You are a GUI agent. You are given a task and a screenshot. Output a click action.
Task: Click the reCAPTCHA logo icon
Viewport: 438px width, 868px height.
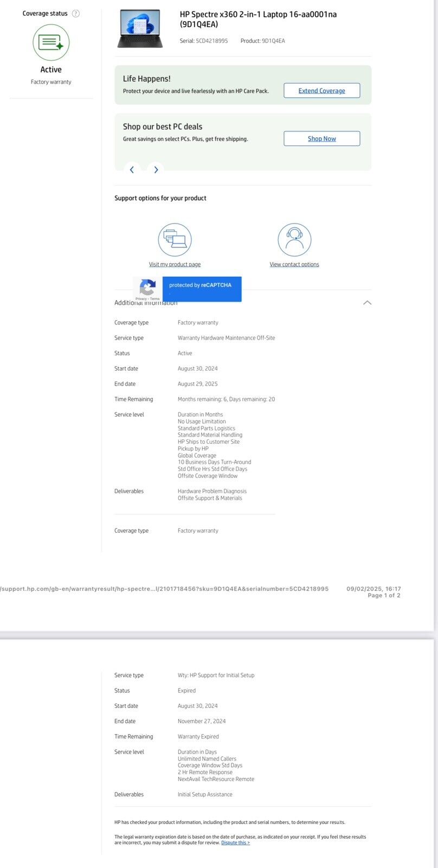(147, 287)
